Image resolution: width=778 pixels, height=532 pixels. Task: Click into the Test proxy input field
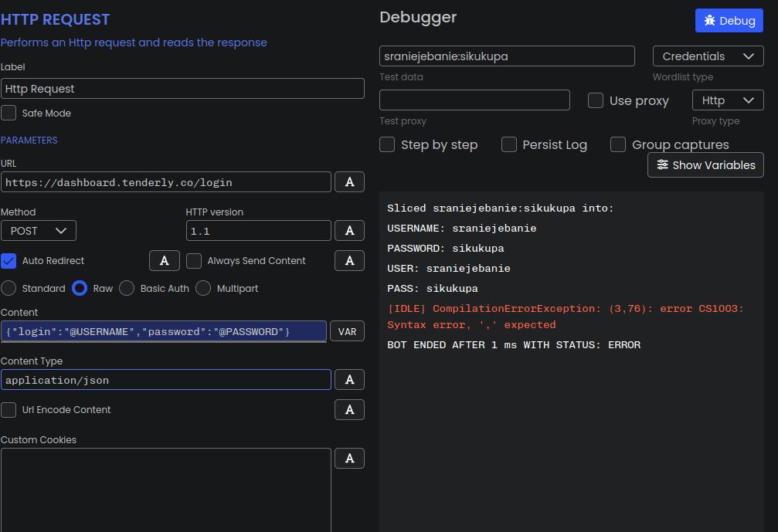click(x=474, y=100)
